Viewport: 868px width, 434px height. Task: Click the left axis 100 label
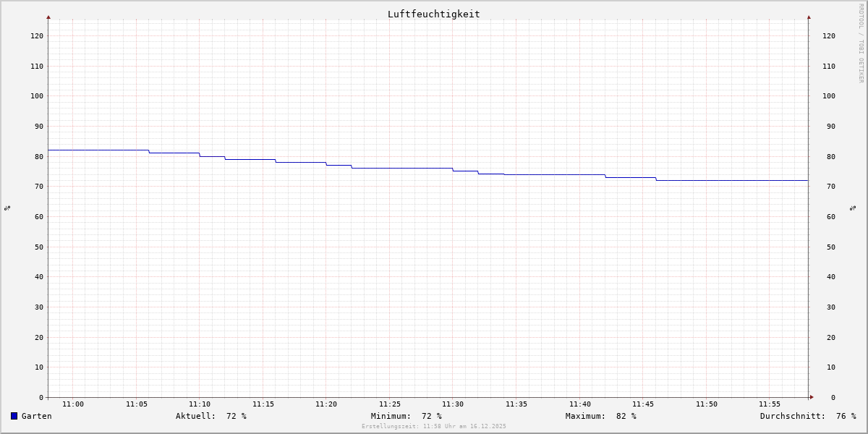point(37,95)
